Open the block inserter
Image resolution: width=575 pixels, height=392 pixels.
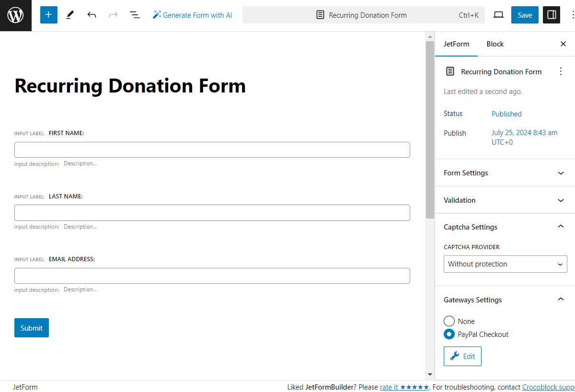48,15
